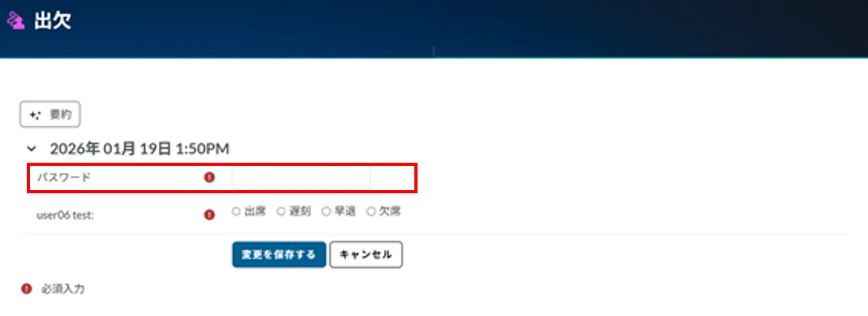Click the required icon beside user06 test

coord(209,215)
